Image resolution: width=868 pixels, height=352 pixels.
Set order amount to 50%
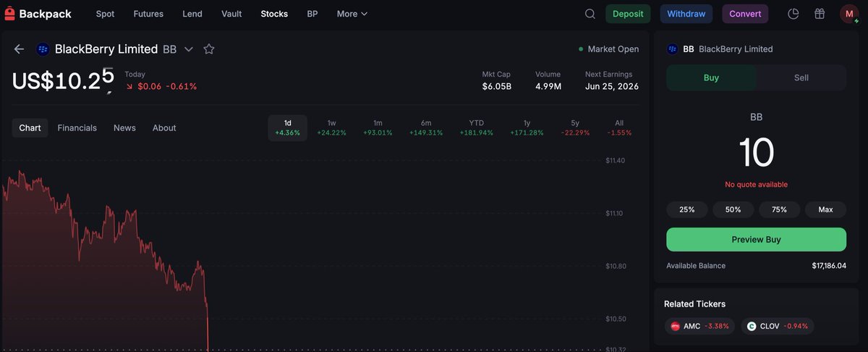(733, 209)
